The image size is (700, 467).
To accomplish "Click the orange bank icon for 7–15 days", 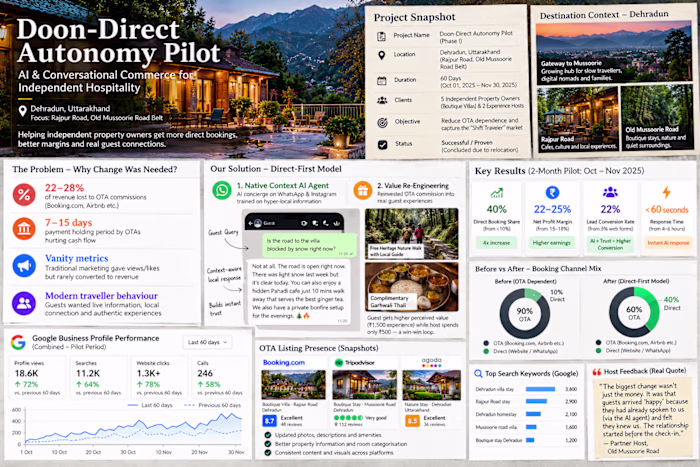I will point(24,229).
